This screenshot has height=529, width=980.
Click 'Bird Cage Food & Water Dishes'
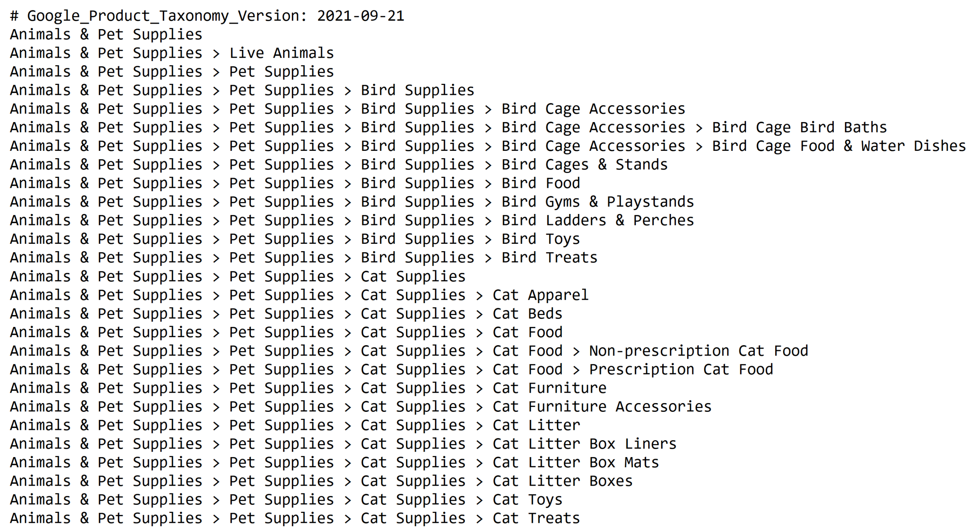839,146
